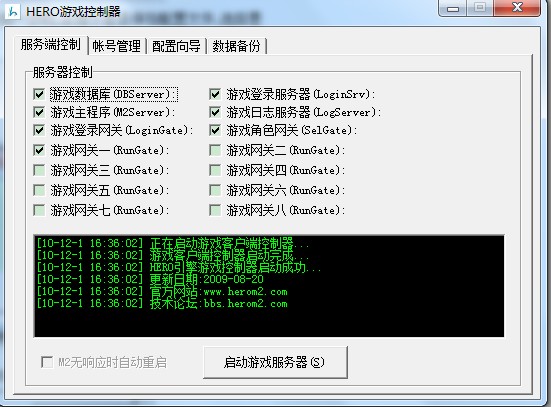Image resolution: width=551 pixels, height=407 pixels.
Task: Click the 启动游戏服务器 (S) button
Action: (x=275, y=362)
